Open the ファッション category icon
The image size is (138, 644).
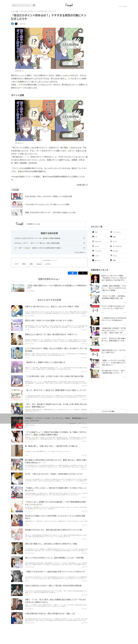(x=111, y=232)
